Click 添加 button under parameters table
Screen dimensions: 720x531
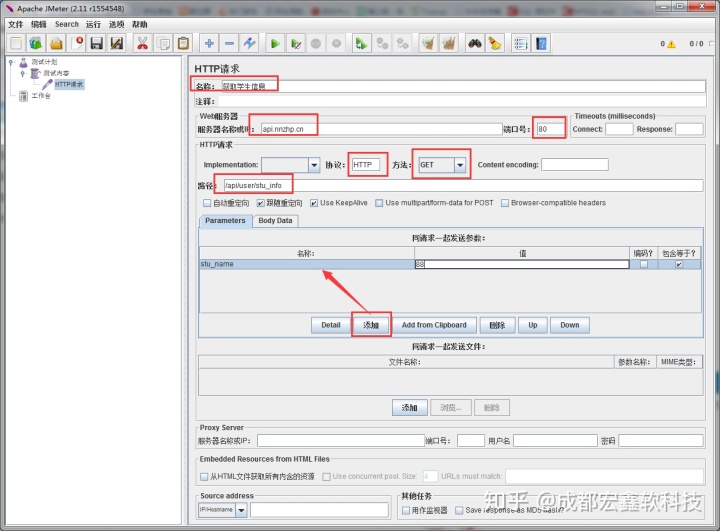[371, 325]
